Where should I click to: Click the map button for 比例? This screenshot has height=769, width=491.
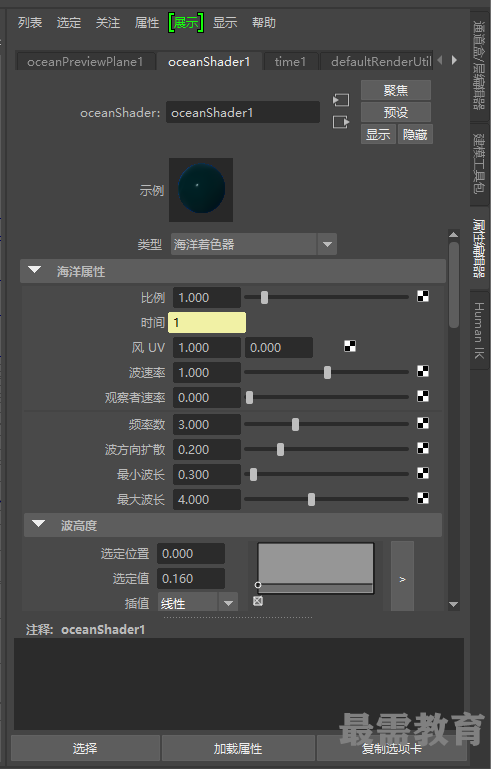pos(423,296)
